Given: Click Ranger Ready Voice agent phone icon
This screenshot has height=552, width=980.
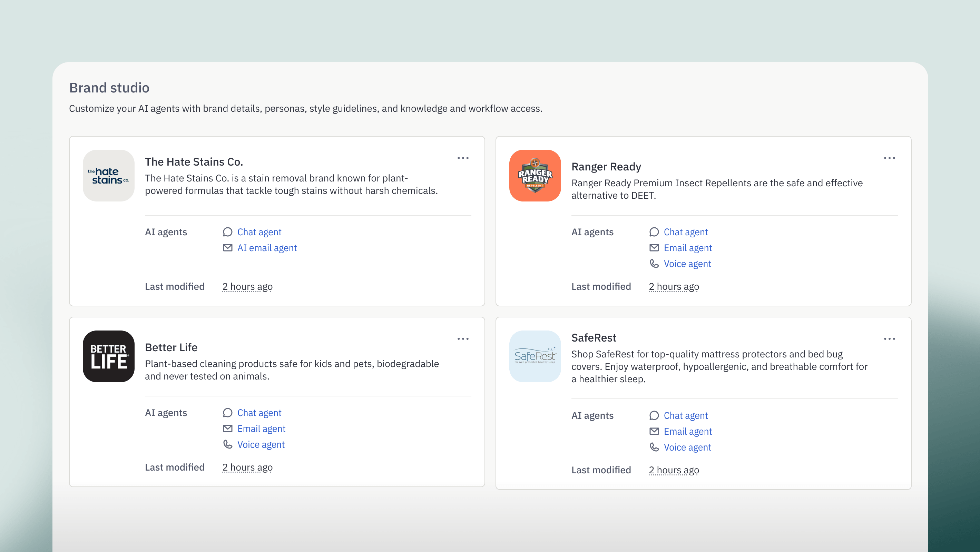Looking at the screenshot, I should click(x=654, y=264).
